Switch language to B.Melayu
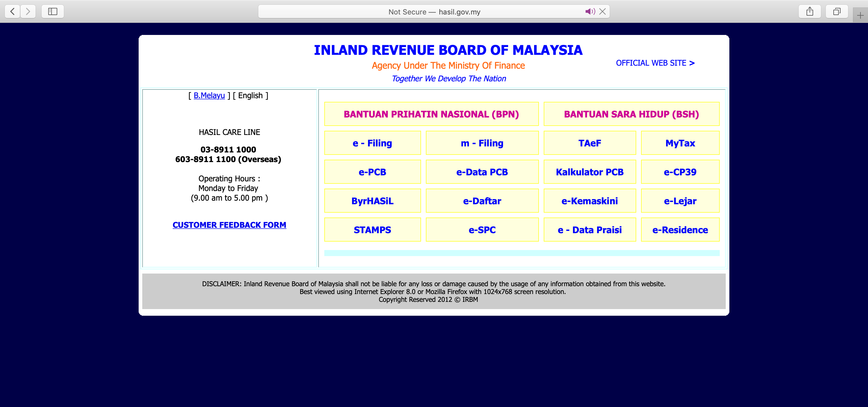Screen dimensions: 868x407 (209, 95)
